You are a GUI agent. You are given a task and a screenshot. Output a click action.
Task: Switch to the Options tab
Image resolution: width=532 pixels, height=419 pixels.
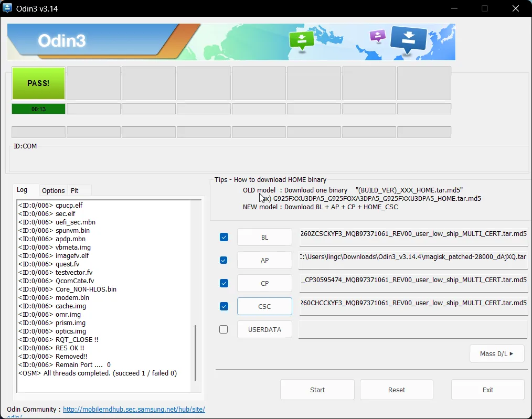pos(54,190)
